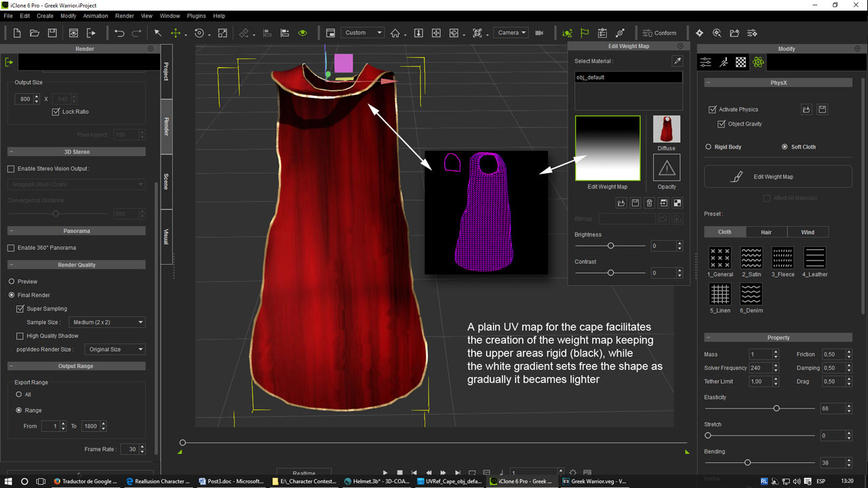Delete the weight map with trash icon
This screenshot has height=488, width=868.
point(649,203)
